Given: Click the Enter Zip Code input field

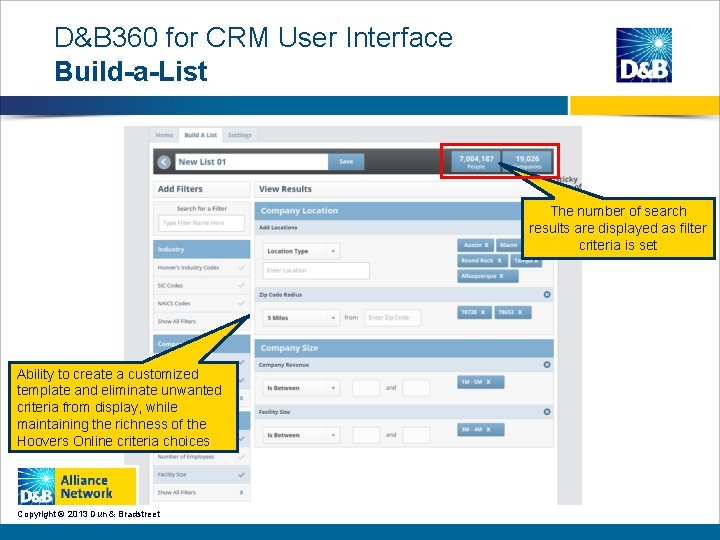Looking at the screenshot, I should pyautogui.click(x=393, y=317).
